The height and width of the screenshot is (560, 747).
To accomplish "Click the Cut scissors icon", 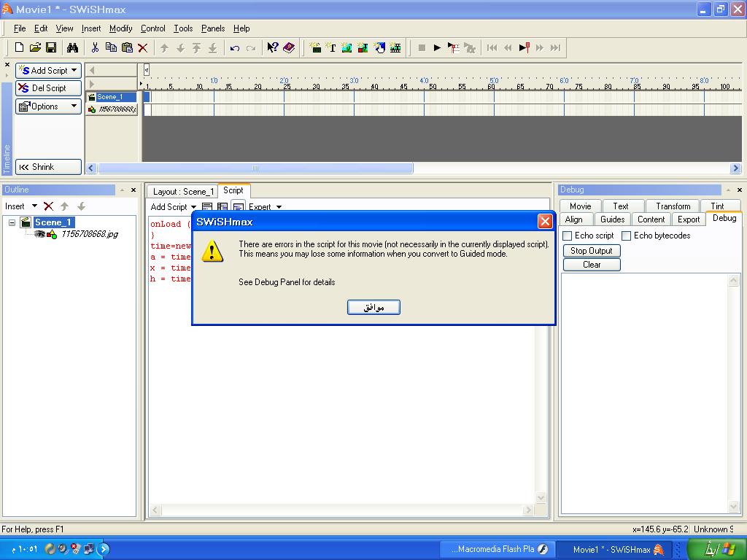I will pyautogui.click(x=95, y=48).
